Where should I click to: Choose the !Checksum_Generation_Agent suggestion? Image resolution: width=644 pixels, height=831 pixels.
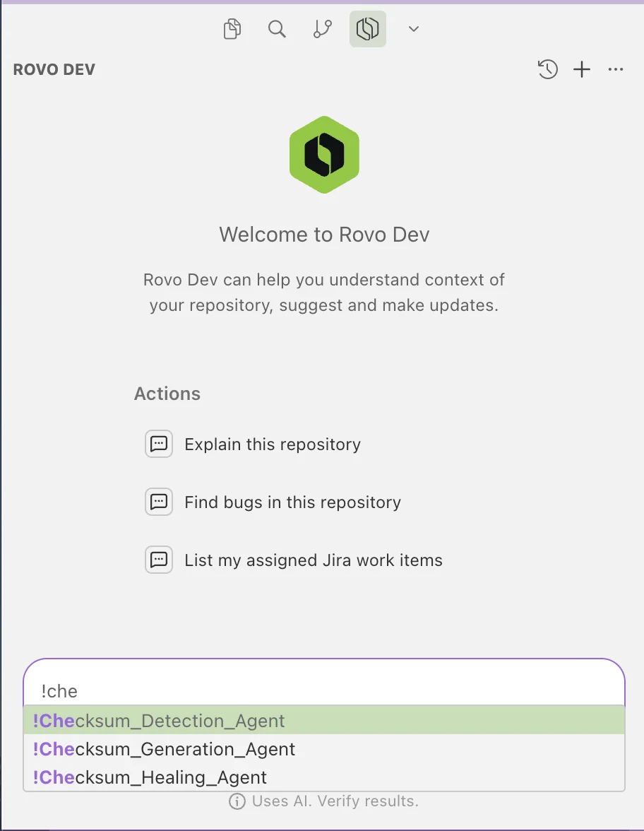pos(324,749)
